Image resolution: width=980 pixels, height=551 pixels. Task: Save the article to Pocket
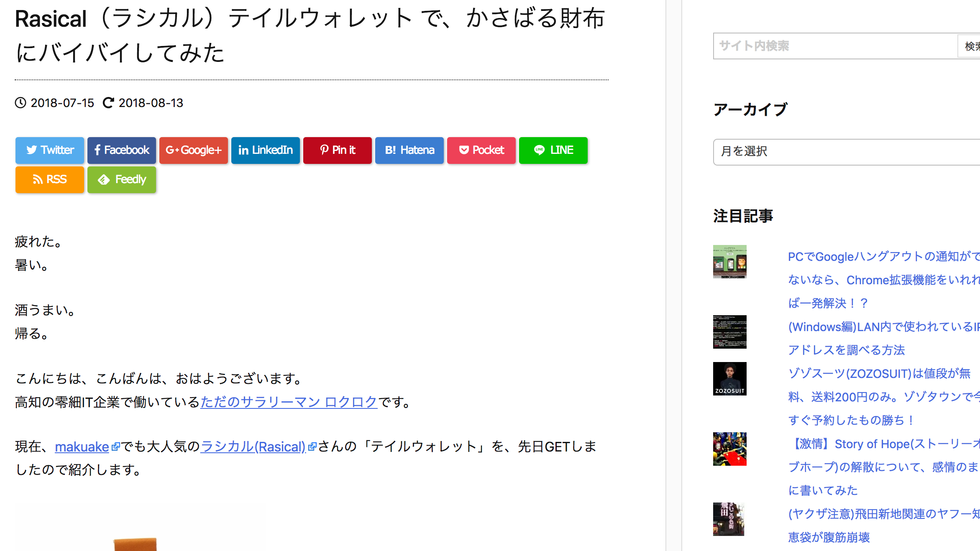coord(481,150)
